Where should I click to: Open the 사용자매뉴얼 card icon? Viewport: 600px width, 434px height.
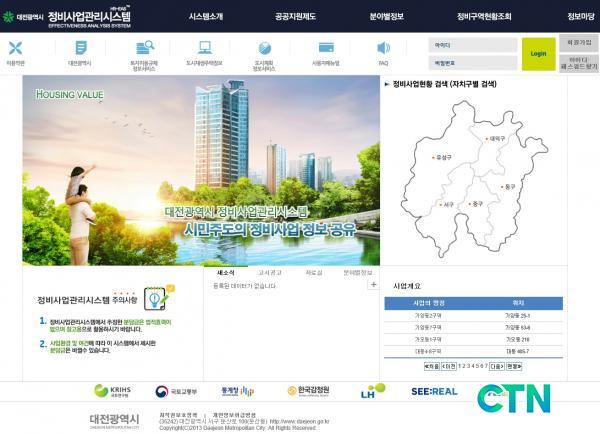(x=326, y=47)
